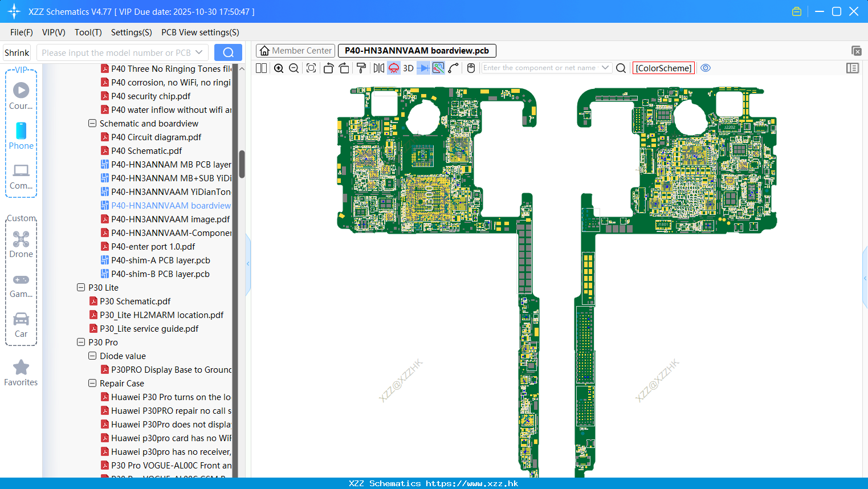
Task: Expand the right edge panel arrow
Action: click(x=865, y=278)
